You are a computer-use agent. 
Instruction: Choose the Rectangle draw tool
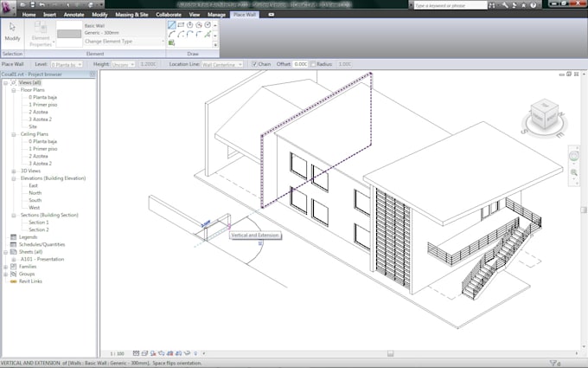point(181,24)
